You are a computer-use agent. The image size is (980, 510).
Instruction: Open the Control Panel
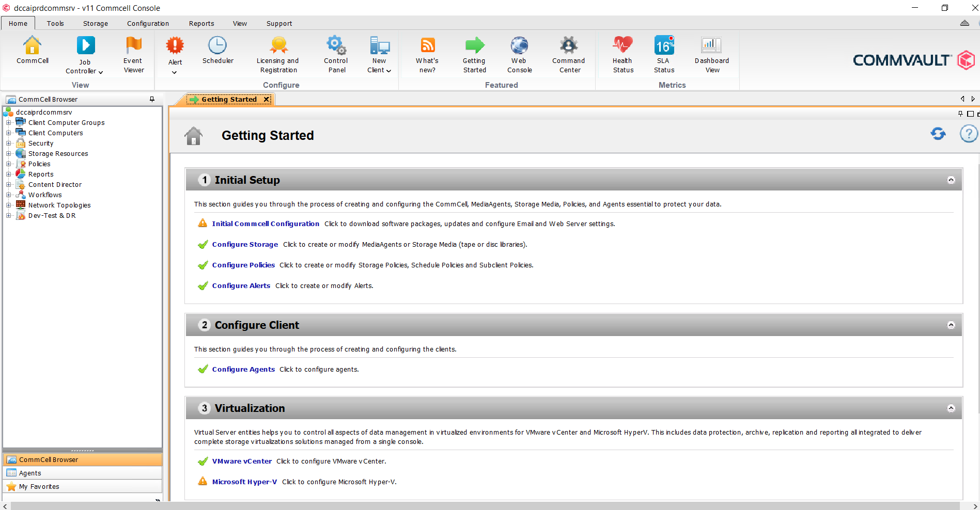pyautogui.click(x=336, y=55)
